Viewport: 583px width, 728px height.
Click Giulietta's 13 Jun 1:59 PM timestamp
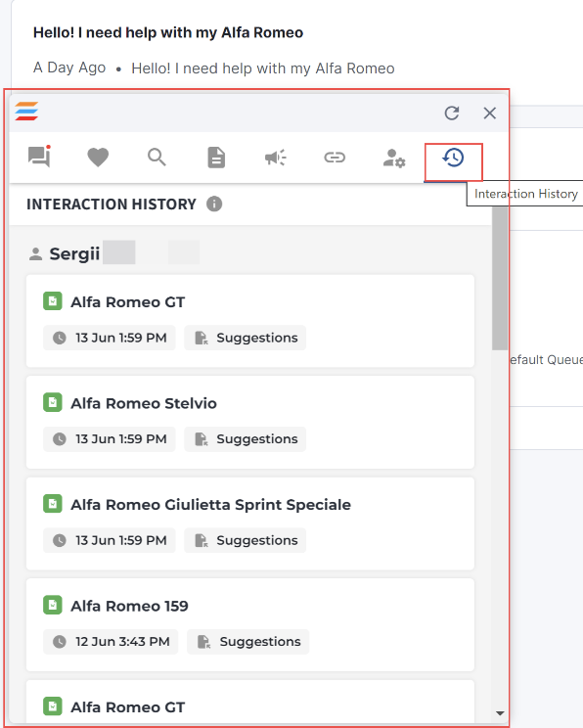coord(110,540)
